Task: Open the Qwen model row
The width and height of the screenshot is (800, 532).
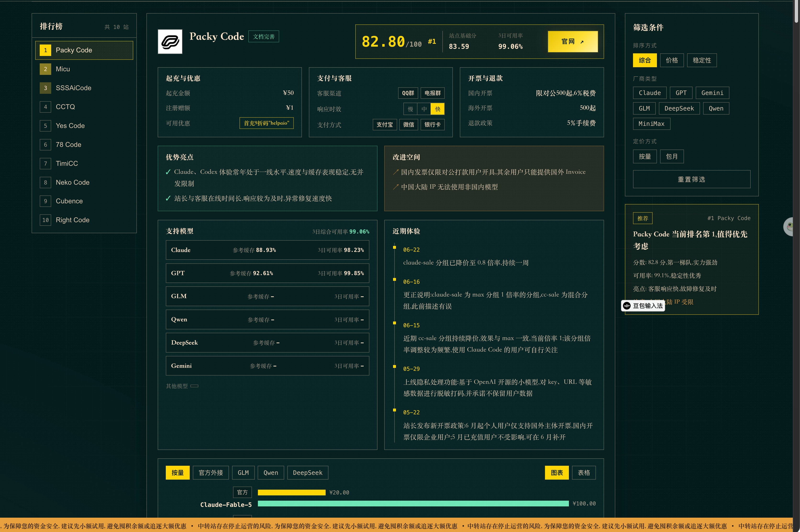Action: 267,320
